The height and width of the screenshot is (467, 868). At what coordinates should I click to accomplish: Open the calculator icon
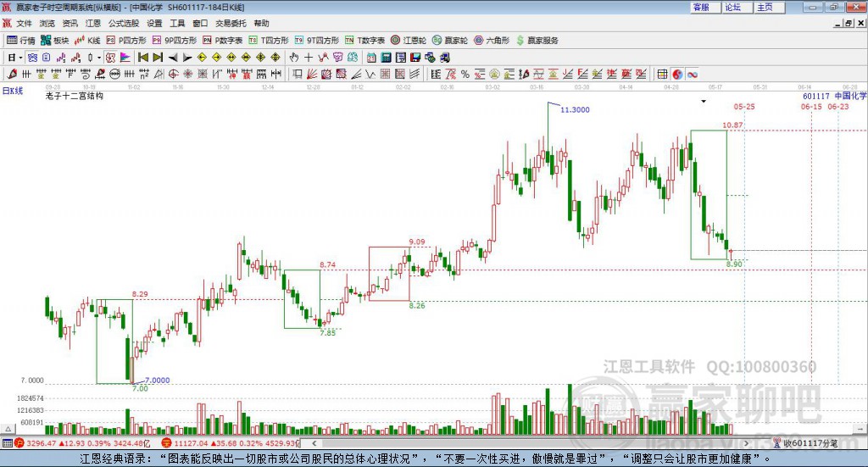point(386,58)
